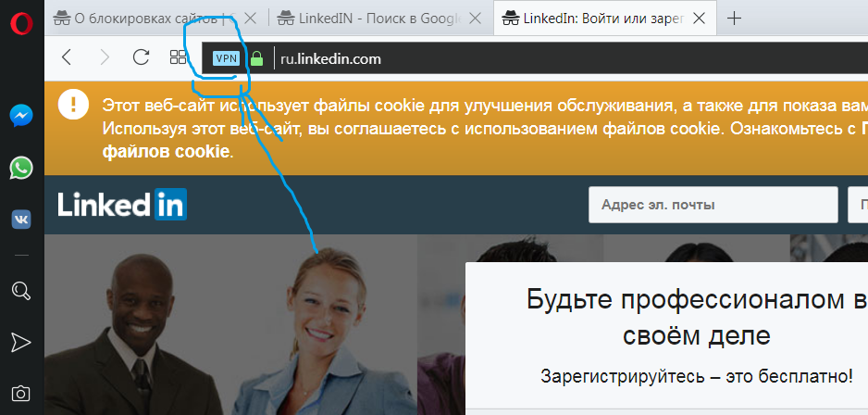Click the 'Будьте профессионалом в своём деле' heading
868x415 pixels.
[x=697, y=318]
